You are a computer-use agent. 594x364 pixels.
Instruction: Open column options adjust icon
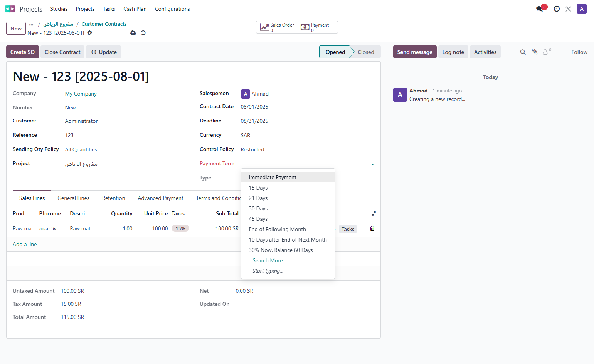(x=374, y=213)
